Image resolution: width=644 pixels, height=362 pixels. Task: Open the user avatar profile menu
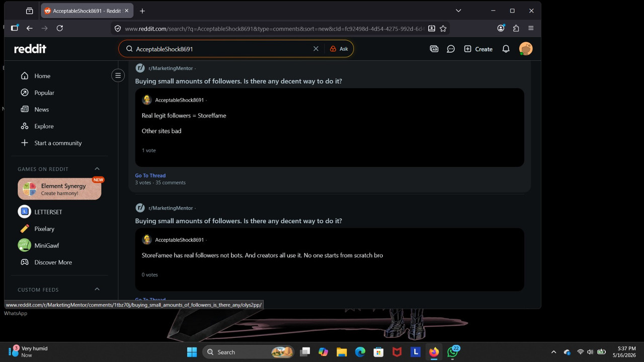coord(526,49)
